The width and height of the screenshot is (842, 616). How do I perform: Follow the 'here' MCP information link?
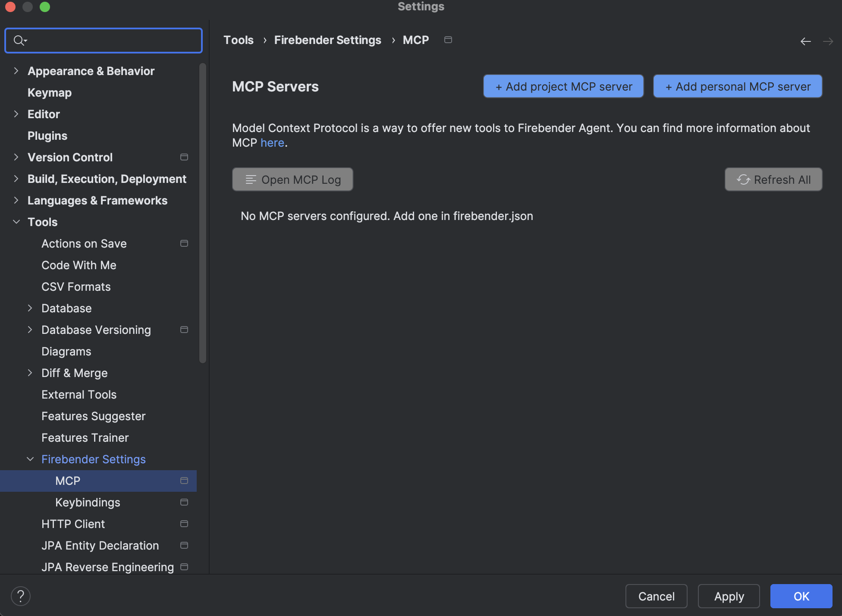272,143
